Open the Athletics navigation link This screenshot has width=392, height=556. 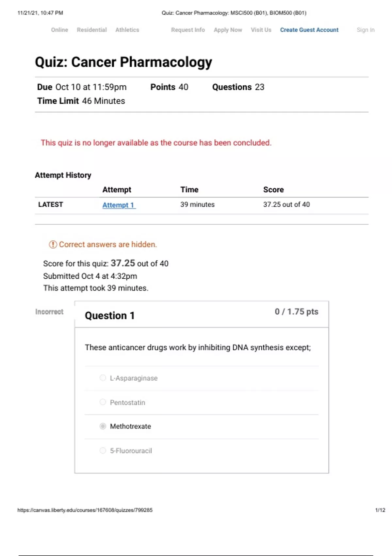coord(127,30)
